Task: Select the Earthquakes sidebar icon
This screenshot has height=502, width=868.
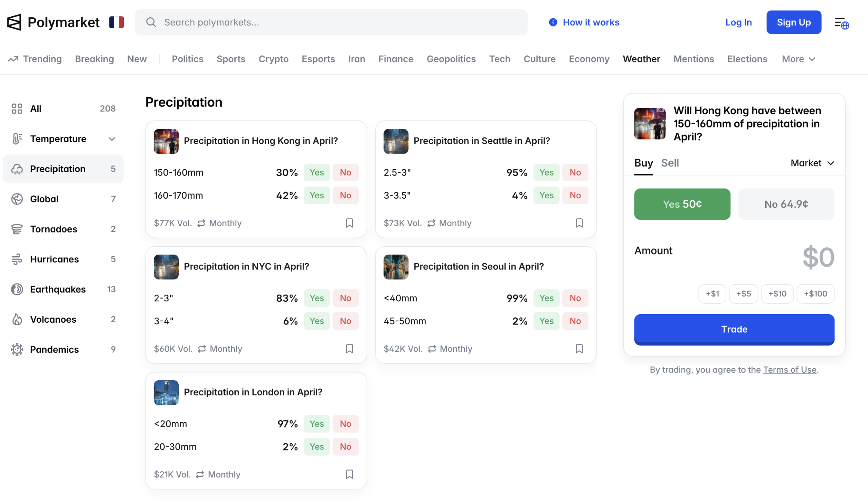Action: tap(17, 289)
